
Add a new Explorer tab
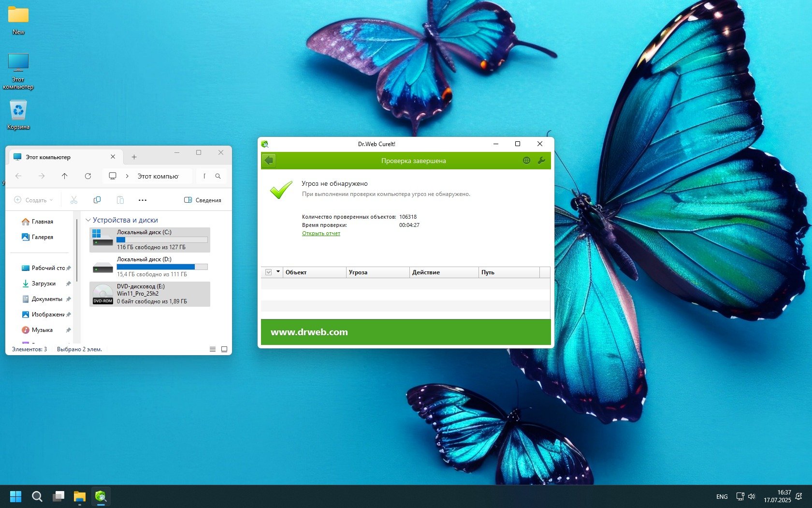[x=134, y=157]
